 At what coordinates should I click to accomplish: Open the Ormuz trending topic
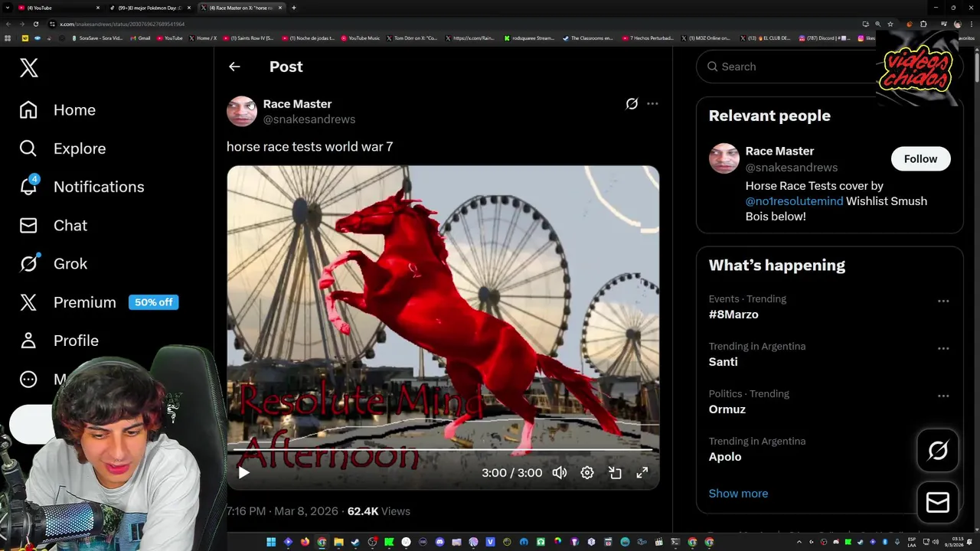[727, 409]
